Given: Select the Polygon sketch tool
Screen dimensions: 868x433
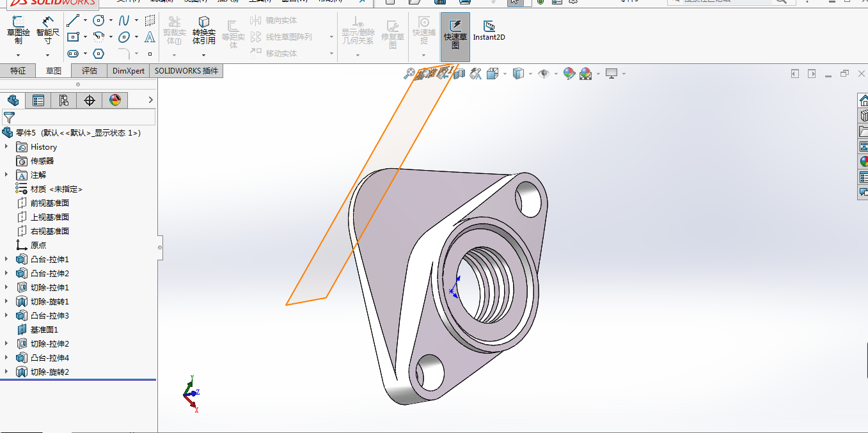Looking at the screenshot, I should [99, 53].
